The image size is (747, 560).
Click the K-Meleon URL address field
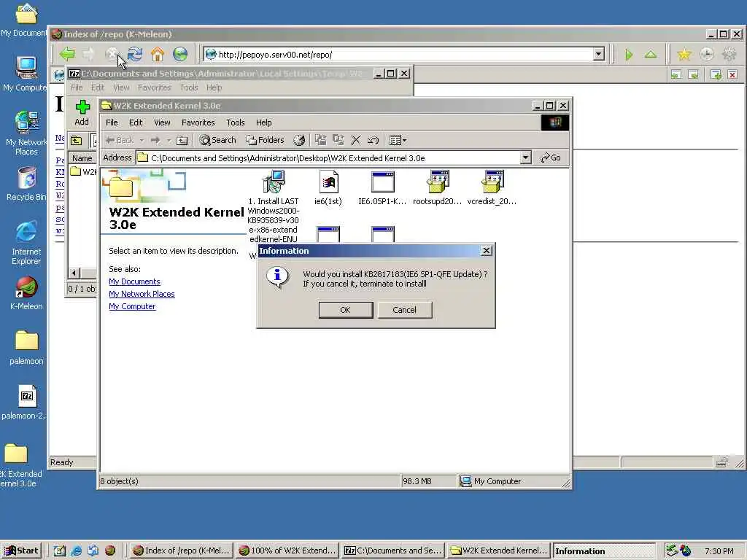[405, 54]
